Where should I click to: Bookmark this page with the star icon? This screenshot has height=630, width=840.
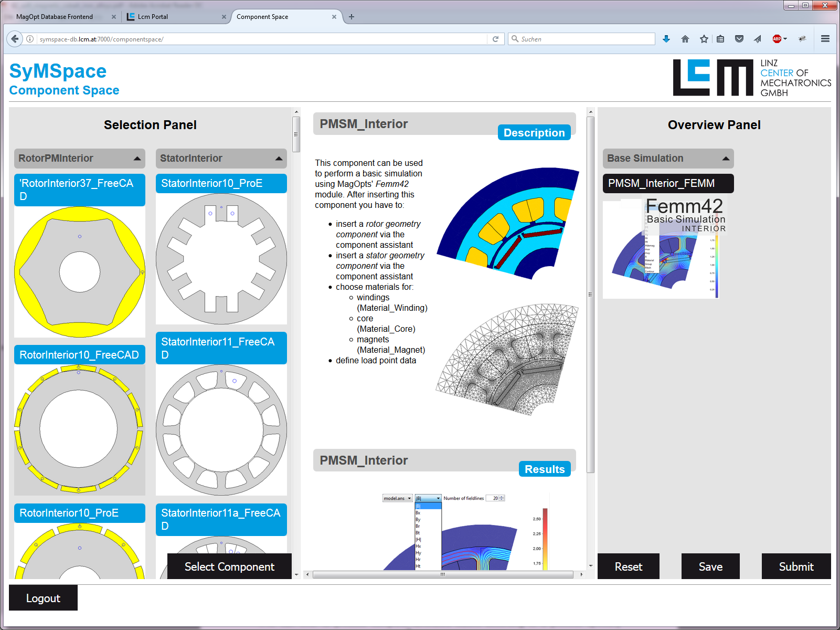[704, 39]
